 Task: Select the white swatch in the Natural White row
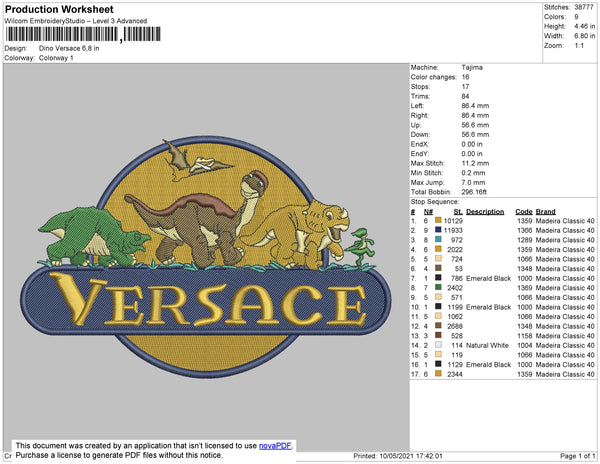[438, 345]
